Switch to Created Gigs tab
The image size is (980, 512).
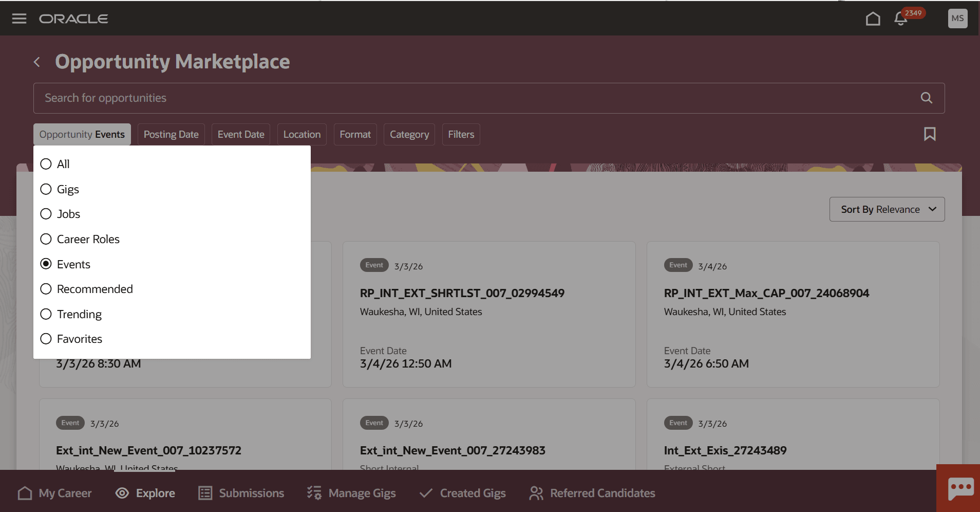pyautogui.click(x=462, y=493)
